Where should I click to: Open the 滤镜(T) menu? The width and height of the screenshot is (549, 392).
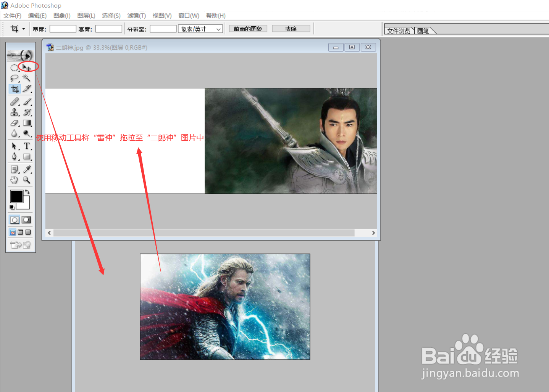click(x=137, y=16)
